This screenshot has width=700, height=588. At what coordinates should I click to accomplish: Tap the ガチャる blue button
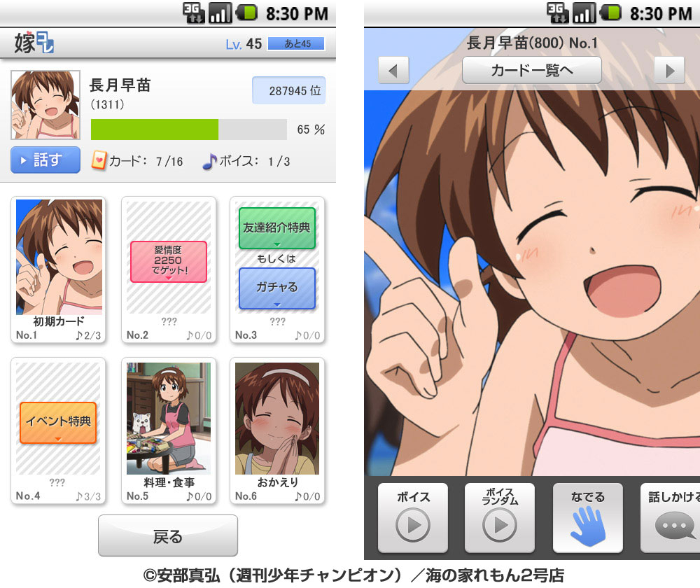(x=276, y=288)
